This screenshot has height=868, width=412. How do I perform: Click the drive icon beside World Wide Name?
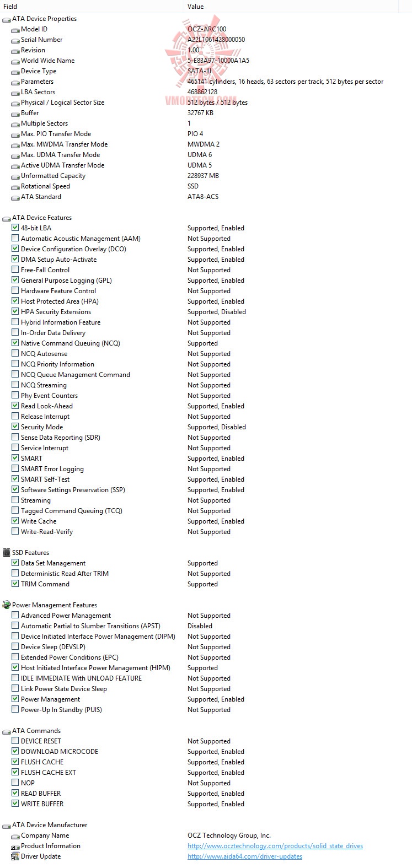click(15, 61)
